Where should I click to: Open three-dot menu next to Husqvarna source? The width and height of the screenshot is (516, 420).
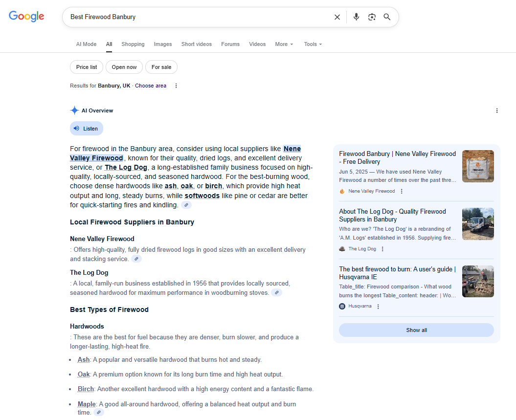[x=378, y=307]
